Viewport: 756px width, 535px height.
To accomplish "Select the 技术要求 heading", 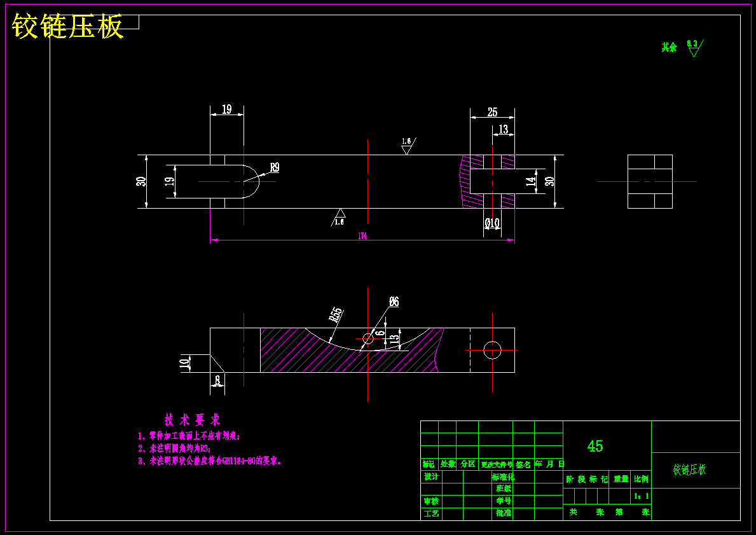I will 193,419.
